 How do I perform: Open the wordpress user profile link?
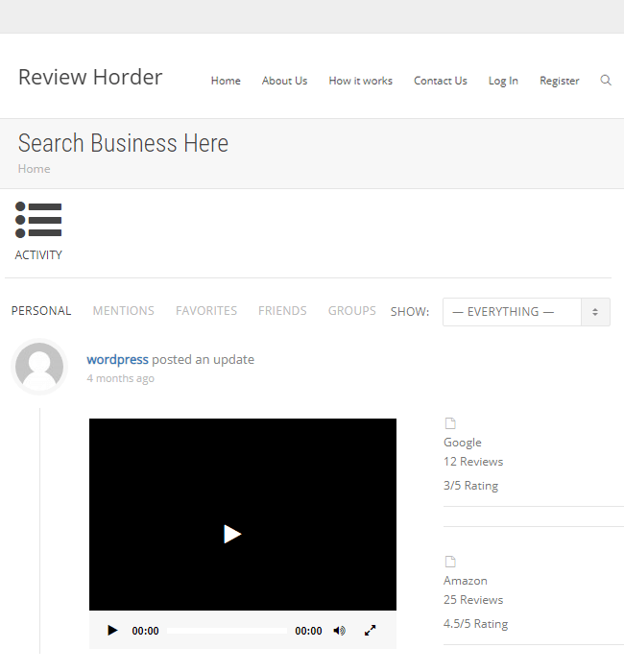tap(117, 359)
